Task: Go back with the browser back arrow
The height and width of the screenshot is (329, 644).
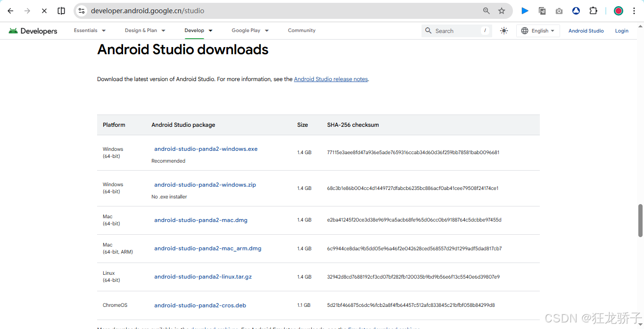Action: pos(10,11)
